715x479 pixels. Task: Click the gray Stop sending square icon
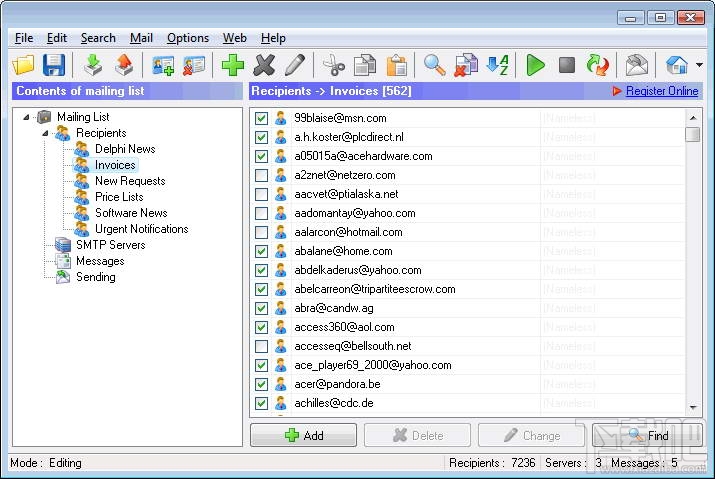(x=567, y=65)
